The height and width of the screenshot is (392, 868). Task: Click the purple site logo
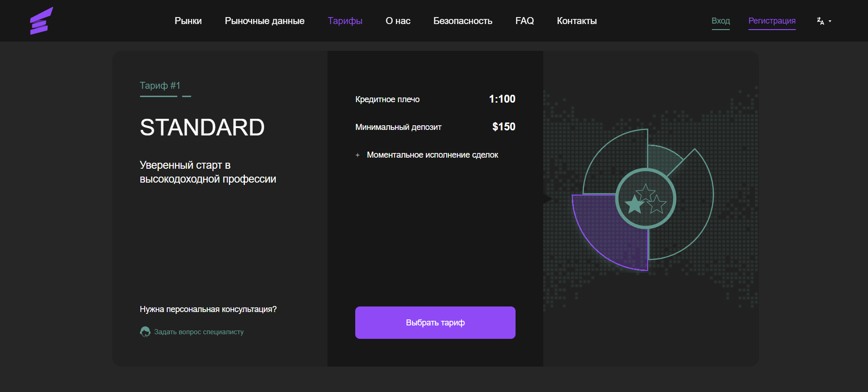[x=42, y=21]
